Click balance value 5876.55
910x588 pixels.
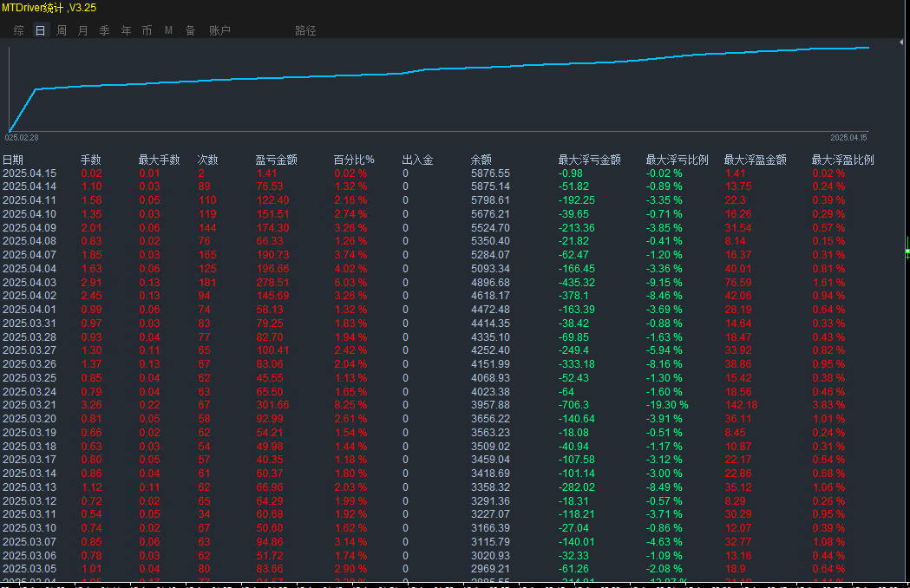490,173
